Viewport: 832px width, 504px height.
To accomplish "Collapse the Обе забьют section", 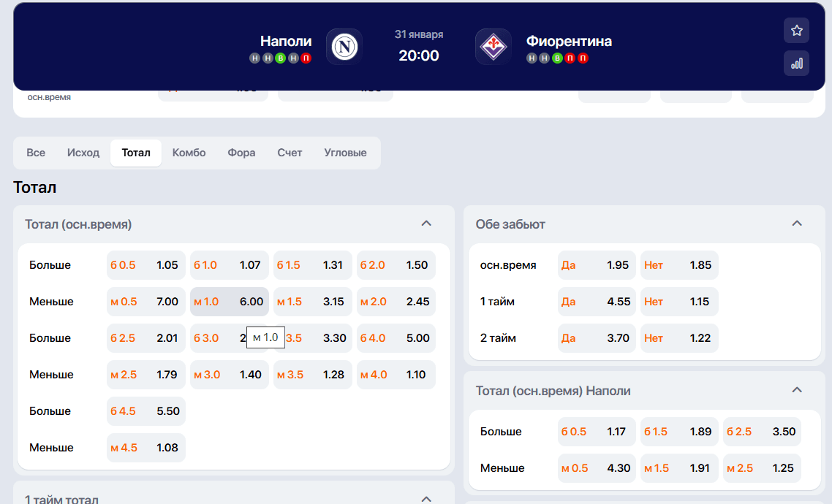I will tap(797, 224).
